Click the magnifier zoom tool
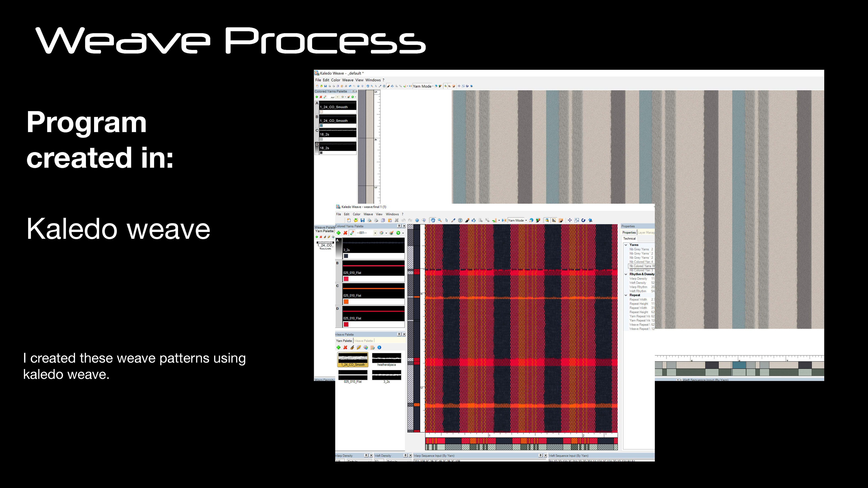The width and height of the screenshot is (868, 488). 440,220
